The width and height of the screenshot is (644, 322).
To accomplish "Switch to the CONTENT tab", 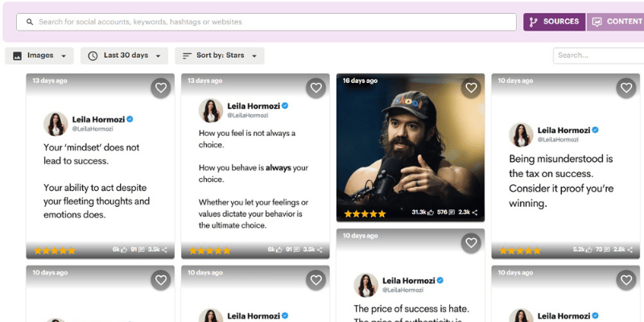I will [x=615, y=22].
